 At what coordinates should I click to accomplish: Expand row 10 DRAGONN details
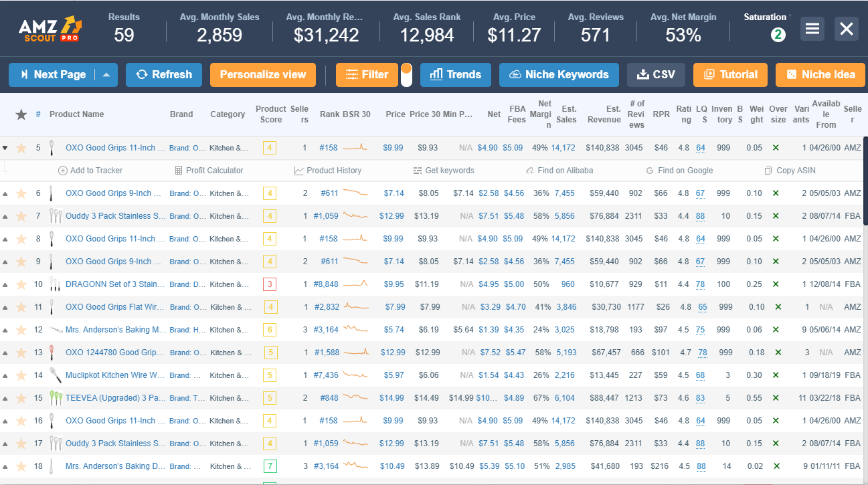pyautogui.click(x=5, y=284)
